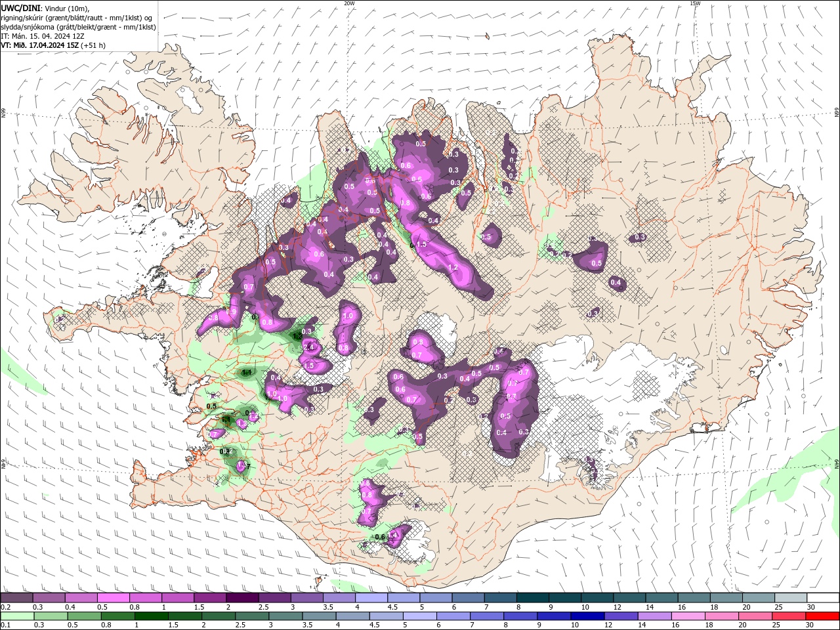Click the bright pink swatch between 0.5 and 0.8 in the upper legend
The width and height of the screenshot is (840, 630).
pos(113,598)
